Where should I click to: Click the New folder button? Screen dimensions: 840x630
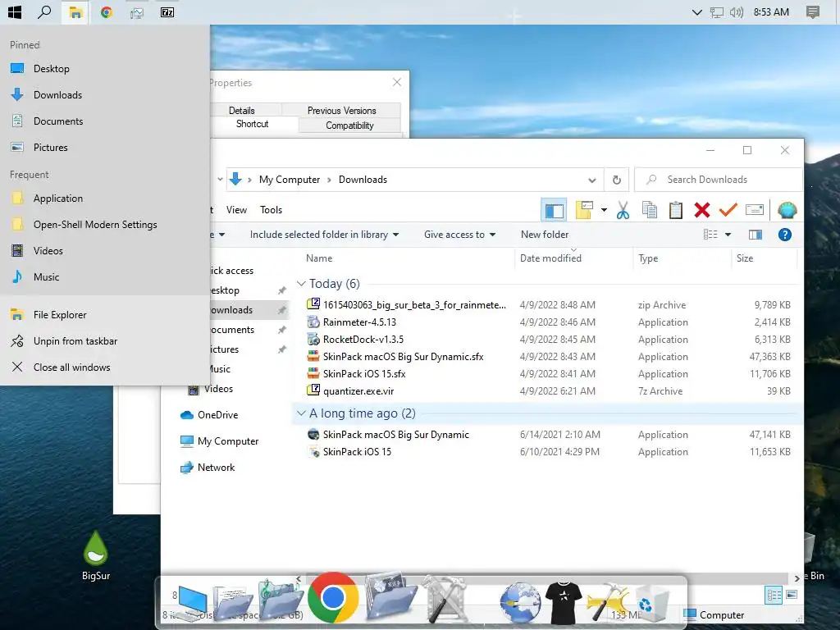click(545, 235)
